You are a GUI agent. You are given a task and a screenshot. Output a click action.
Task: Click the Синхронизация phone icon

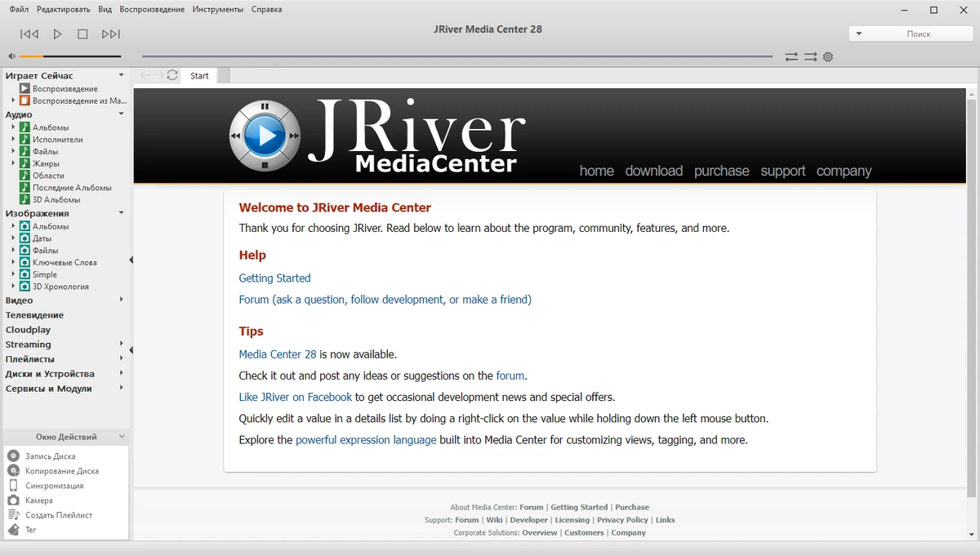[x=13, y=486]
